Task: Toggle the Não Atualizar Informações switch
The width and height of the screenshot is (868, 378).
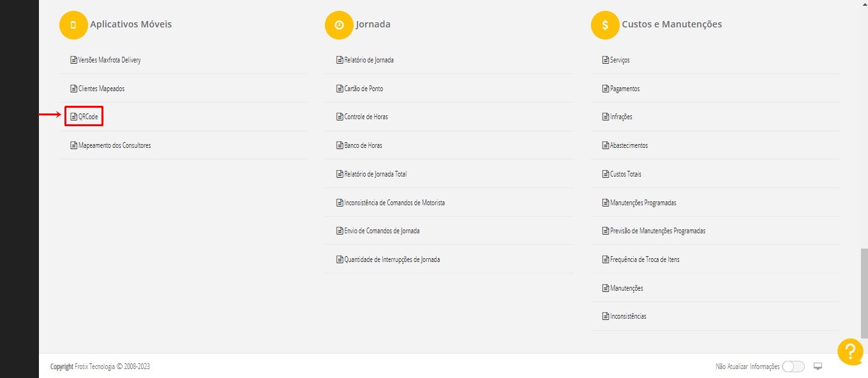Action: [793, 367]
